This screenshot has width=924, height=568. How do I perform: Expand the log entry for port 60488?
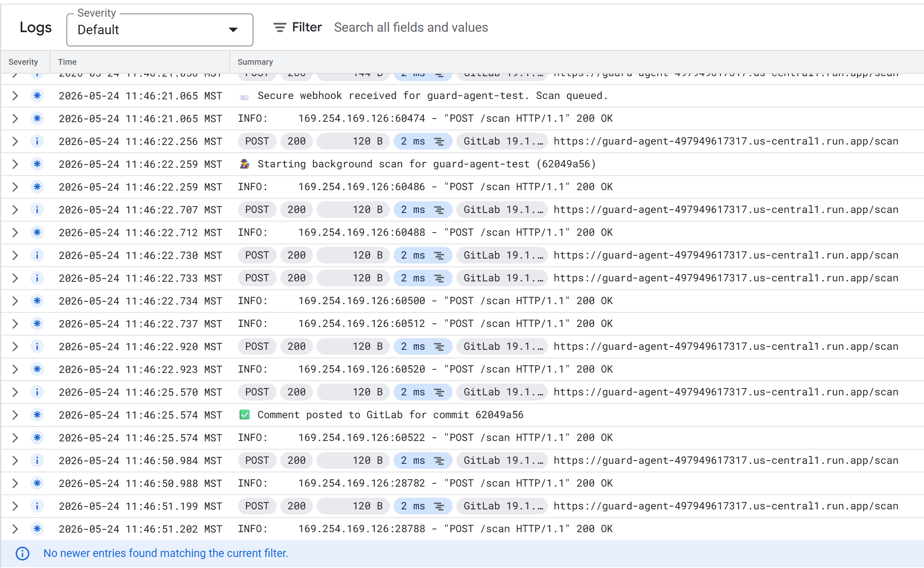click(15, 232)
